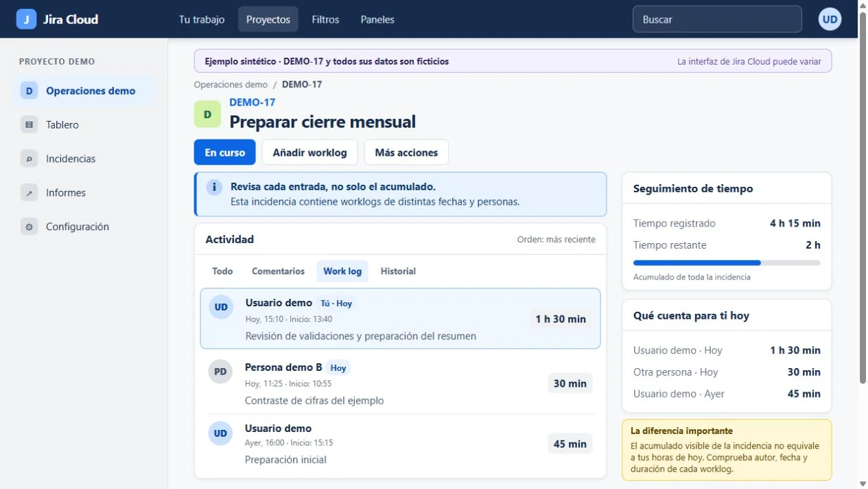
Task: Click the Buscar search field
Action: point(717,19)
